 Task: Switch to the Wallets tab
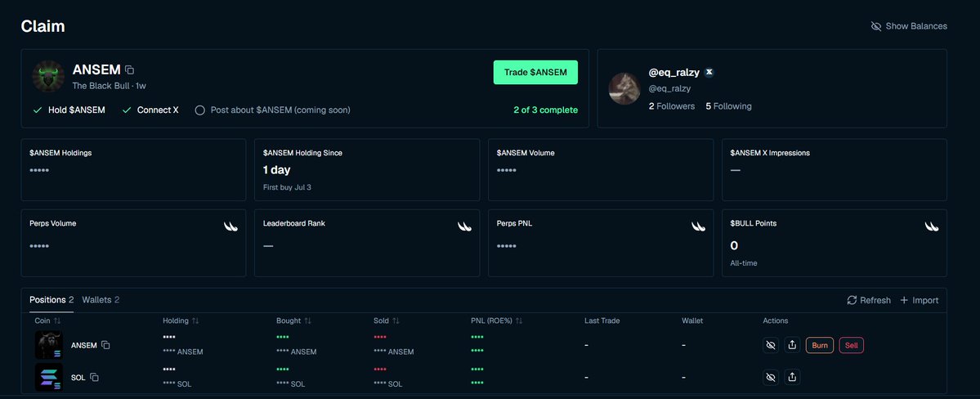coord(101,300)
